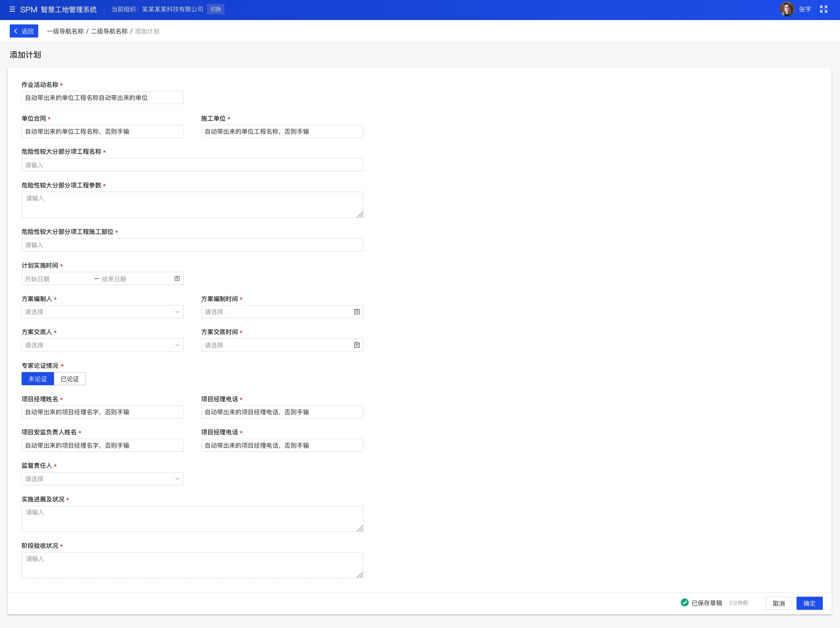Open the 监督责任人 dropdown
The width and height of the screenshot is (840, 628).
103,479
